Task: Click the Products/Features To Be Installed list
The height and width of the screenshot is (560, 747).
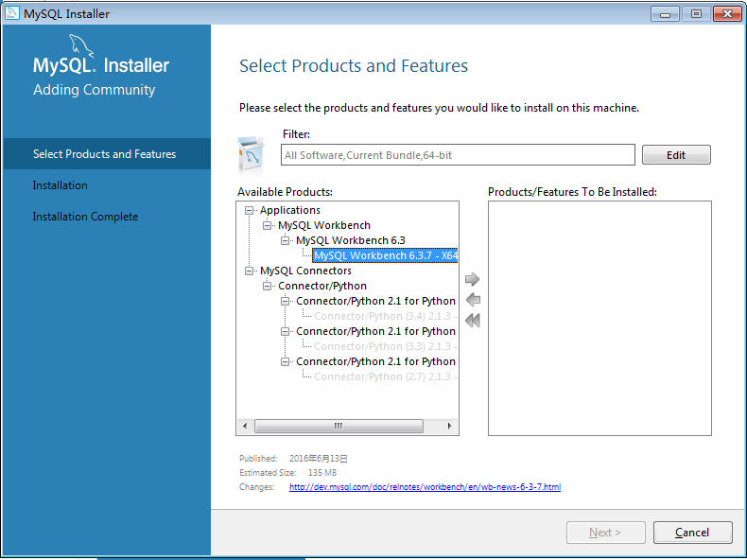Action: (x=599, y=318)
